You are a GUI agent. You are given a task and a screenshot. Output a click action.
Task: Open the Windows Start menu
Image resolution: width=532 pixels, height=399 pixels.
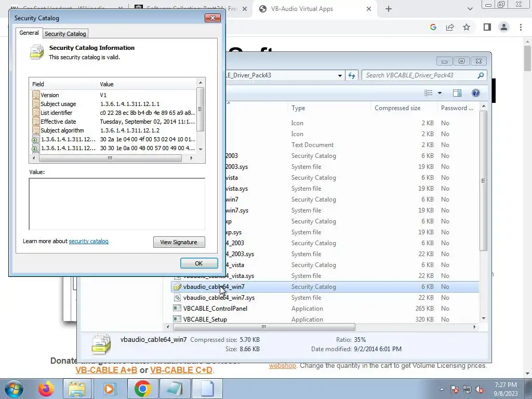tap(14, 389)
